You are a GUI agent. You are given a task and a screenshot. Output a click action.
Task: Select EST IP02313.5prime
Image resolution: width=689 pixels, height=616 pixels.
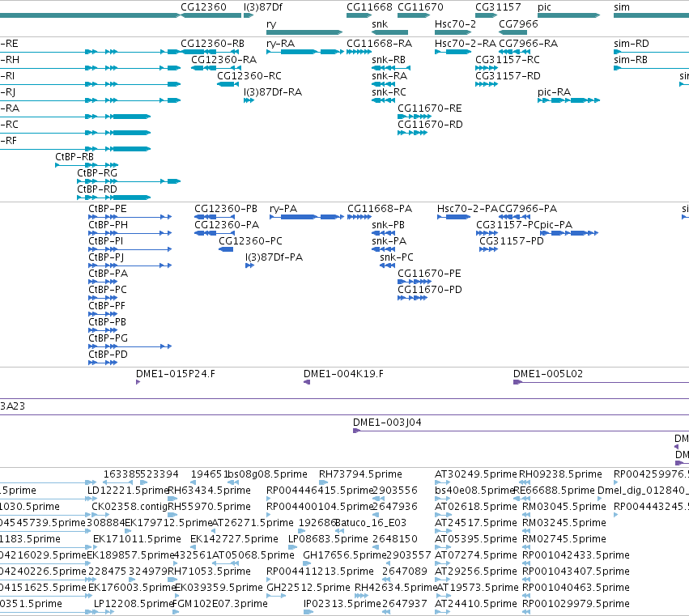pos(342,604)
